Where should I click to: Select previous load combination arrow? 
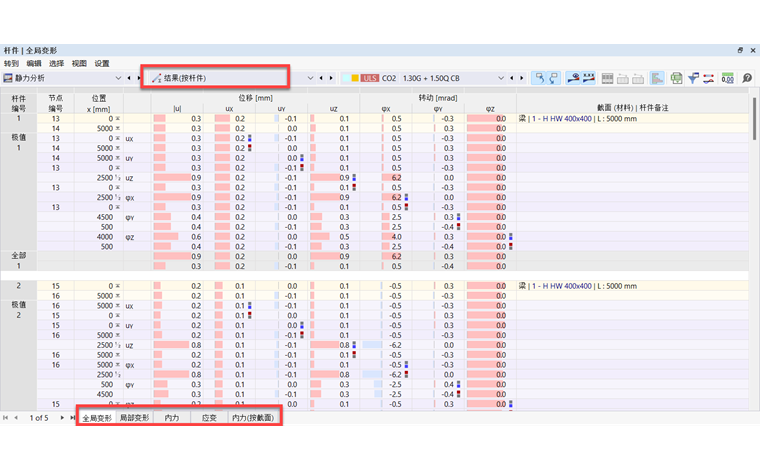click(x=511, y=78)
